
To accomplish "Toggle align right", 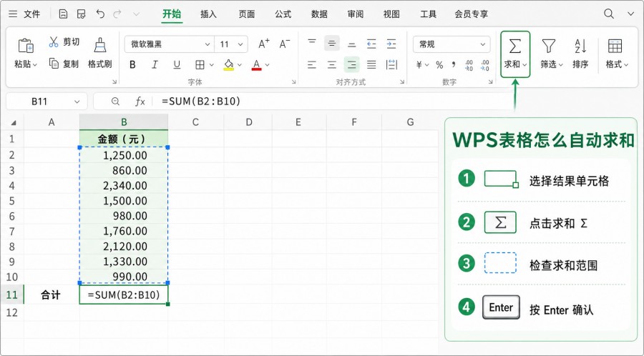I will (x=352, y=64).
